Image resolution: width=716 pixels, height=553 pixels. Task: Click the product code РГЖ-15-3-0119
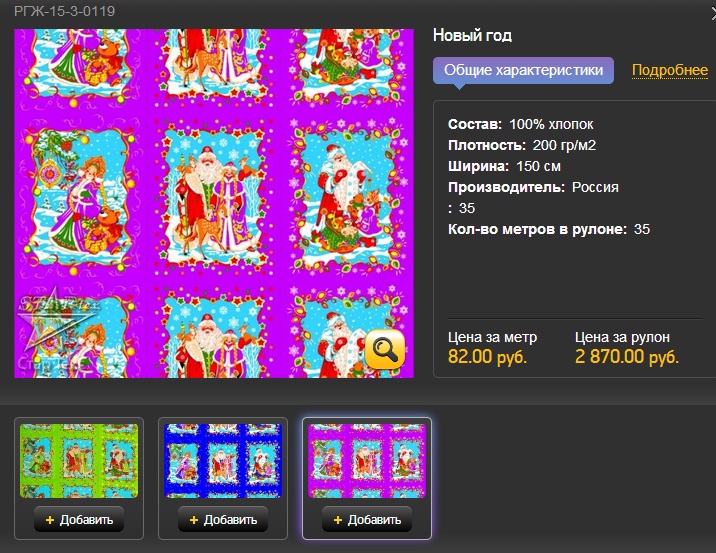pyautogui.click(x=64, y=11)
